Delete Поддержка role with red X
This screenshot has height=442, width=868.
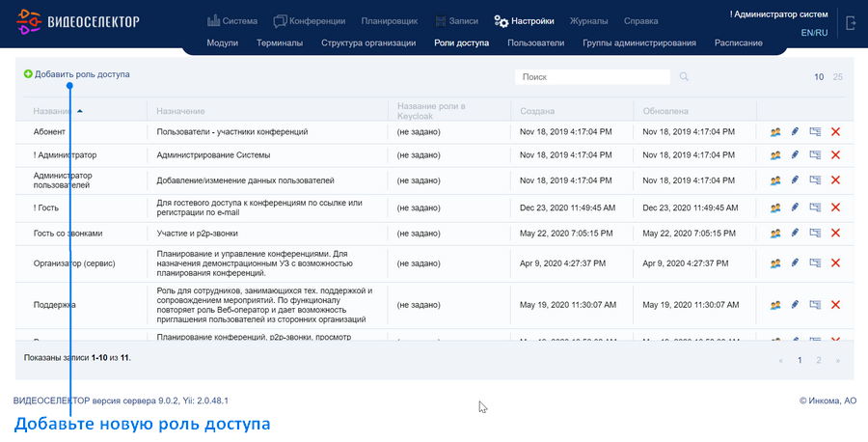[835, 305]
